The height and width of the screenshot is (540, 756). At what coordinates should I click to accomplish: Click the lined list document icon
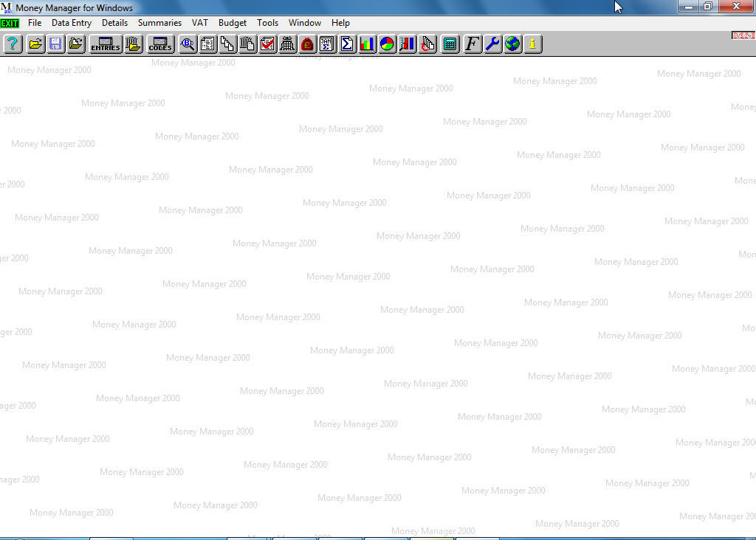click(x=207, y=44)
